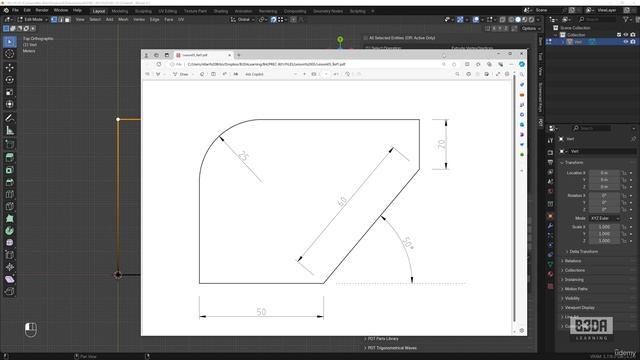The image size is (640, 360).
Task: Activate the 3D Cursor tool
Action: pyautogui.click(x=9, y=54)
